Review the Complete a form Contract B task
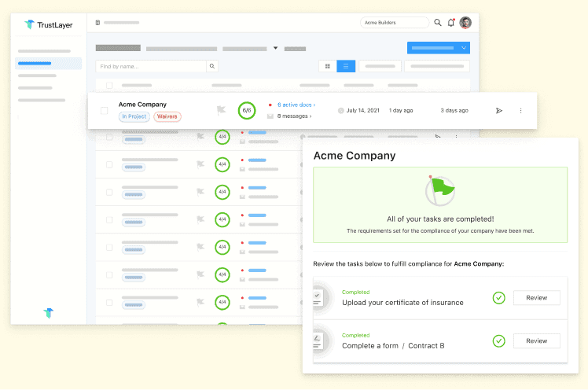Viewport: 588px width, 390px height. click(x=537, y=341)
